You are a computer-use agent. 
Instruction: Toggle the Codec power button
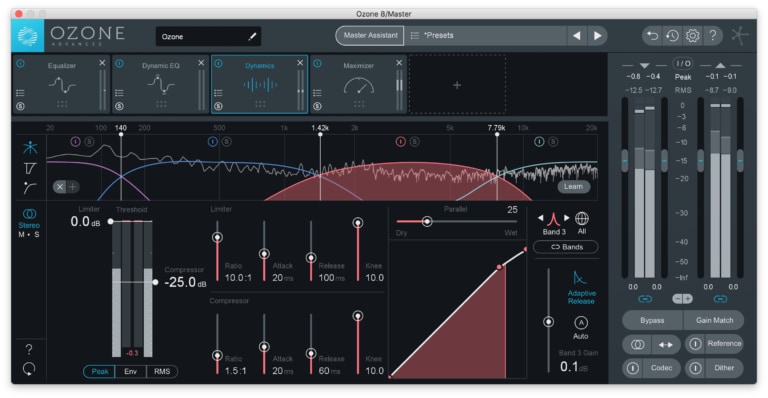[632, 368]
